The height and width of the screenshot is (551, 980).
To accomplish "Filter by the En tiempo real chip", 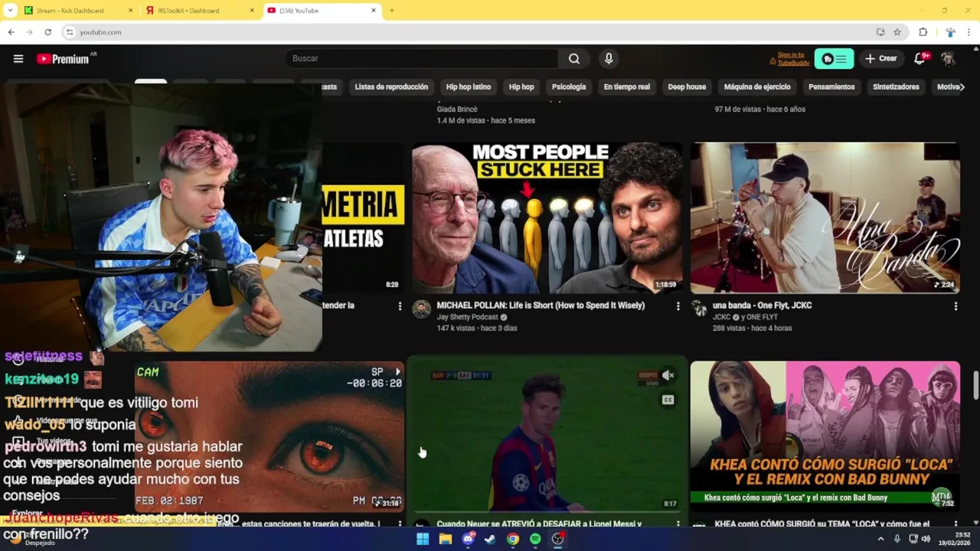I will [x=626, y=87].
